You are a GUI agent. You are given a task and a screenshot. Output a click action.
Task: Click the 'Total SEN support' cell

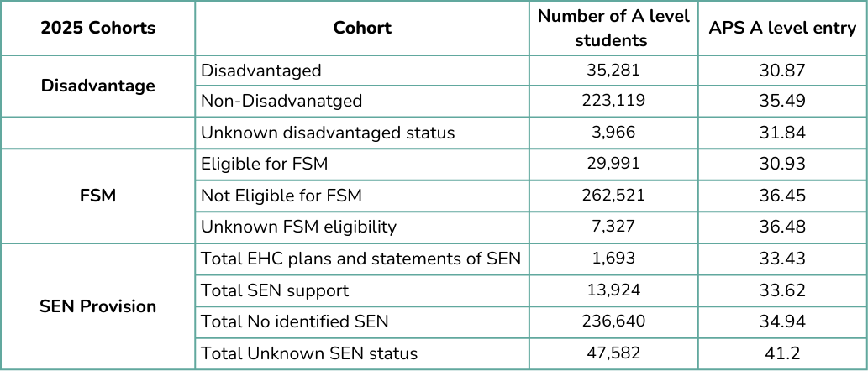[275, 290]
